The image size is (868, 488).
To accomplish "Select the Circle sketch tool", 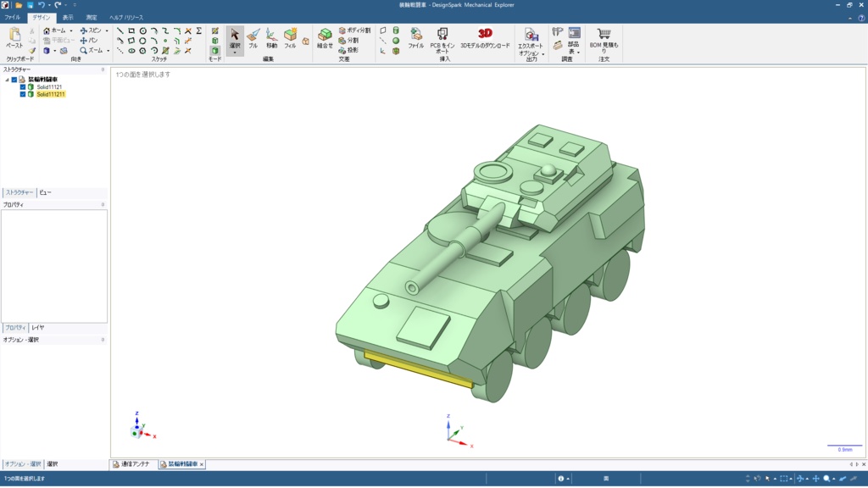I will 142,31.
